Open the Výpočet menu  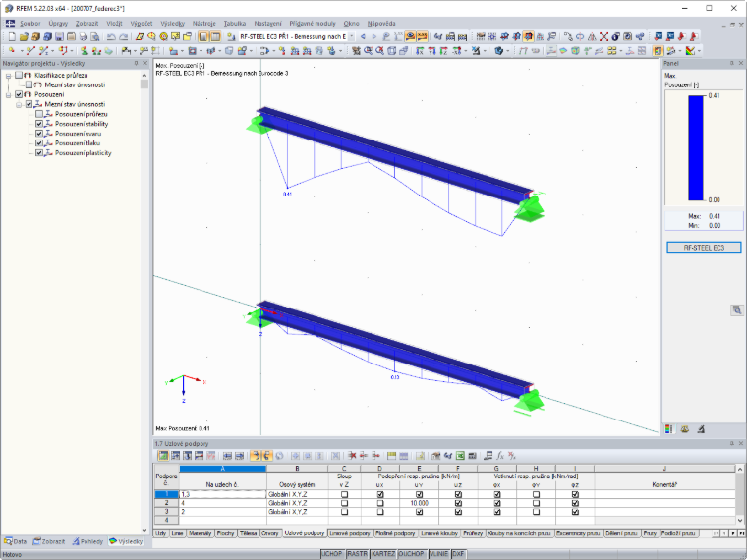[142, 23]
